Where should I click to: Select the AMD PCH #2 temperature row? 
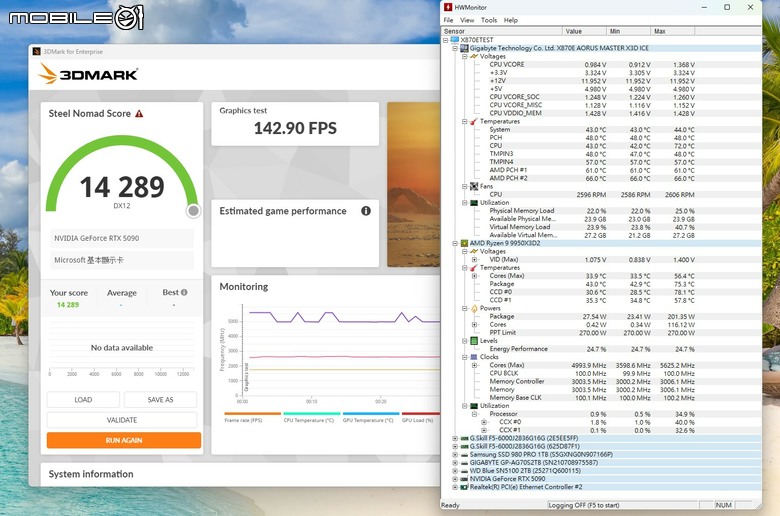pyautogui.click(x=592, y=178)
